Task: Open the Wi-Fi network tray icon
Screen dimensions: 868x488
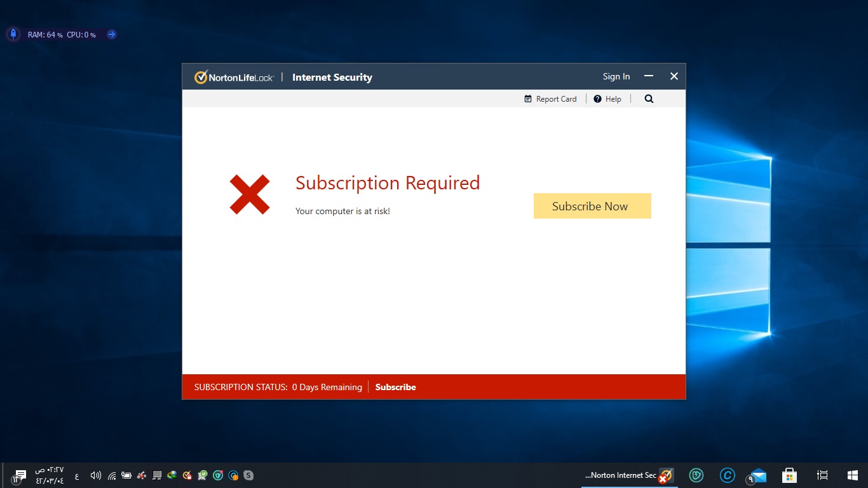Action: pyautogui.click(x=112, y=475)
